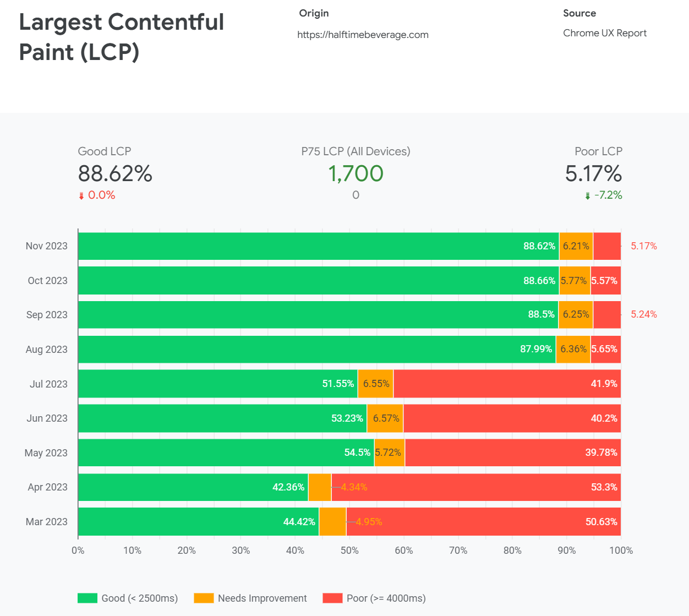Click the Jun 2023 green bar 53.23%
Viewport: 689px width, 616px height.
[222, 418]
